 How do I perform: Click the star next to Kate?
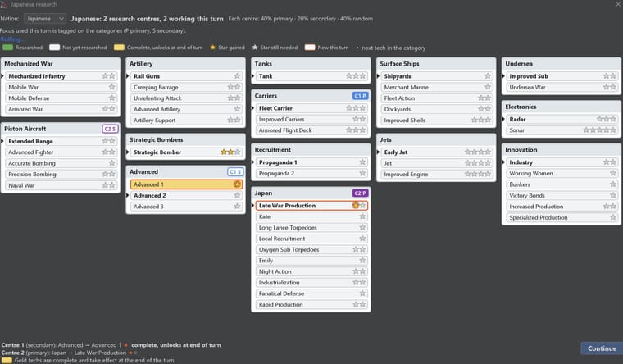pos(362,216)
